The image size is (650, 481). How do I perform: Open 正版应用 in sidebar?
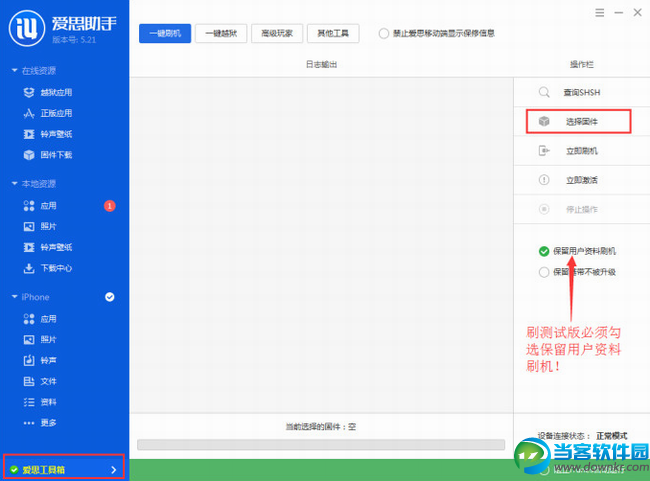tap(48, 113)
